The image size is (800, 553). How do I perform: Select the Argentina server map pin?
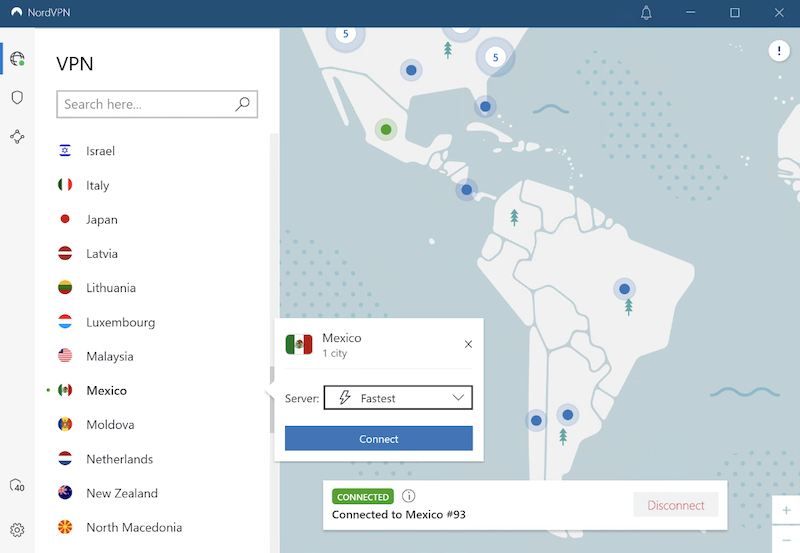tap(568, 415)
